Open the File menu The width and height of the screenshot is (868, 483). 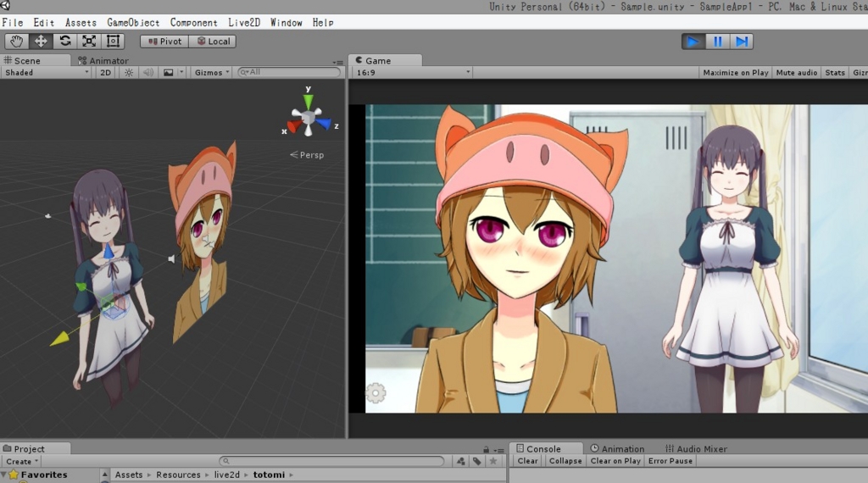click(x=13, y=23)
